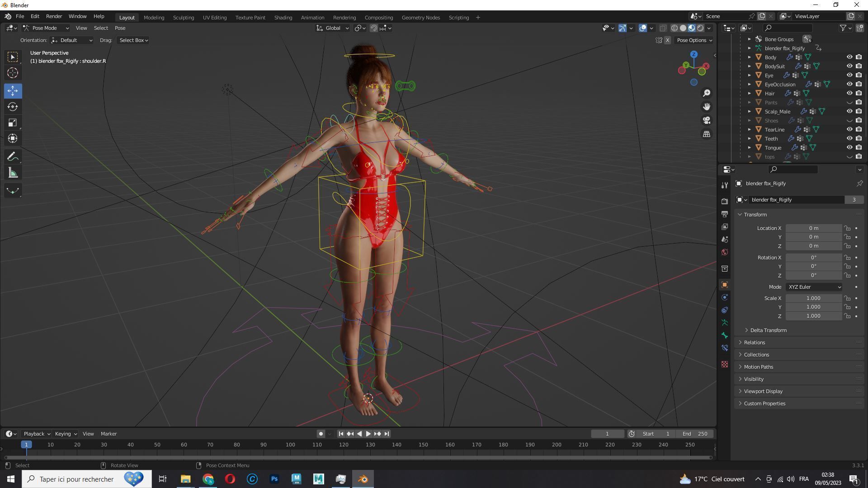
Task: Switch to the Sculpting workspace tab
Action: (x=183, y=18)
